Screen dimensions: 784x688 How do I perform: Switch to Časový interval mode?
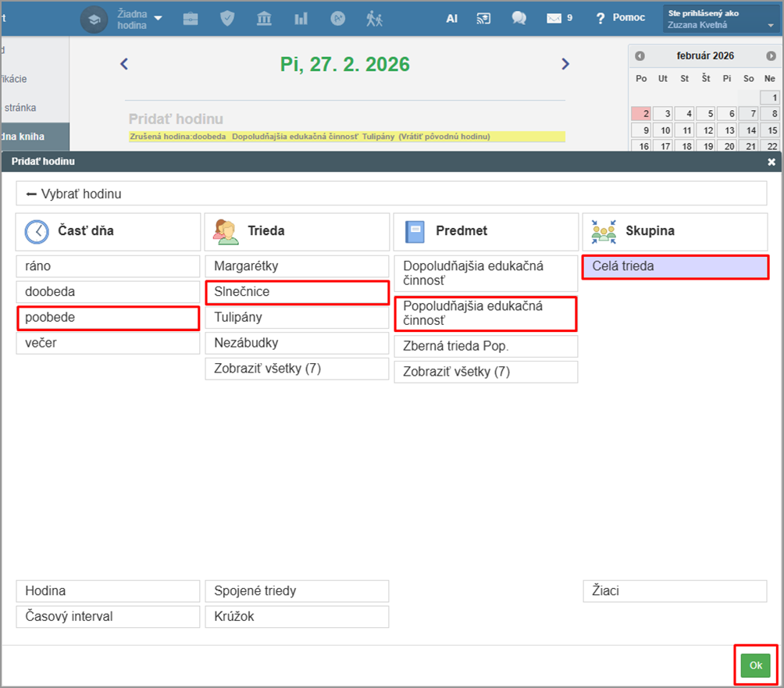[108, 616]
